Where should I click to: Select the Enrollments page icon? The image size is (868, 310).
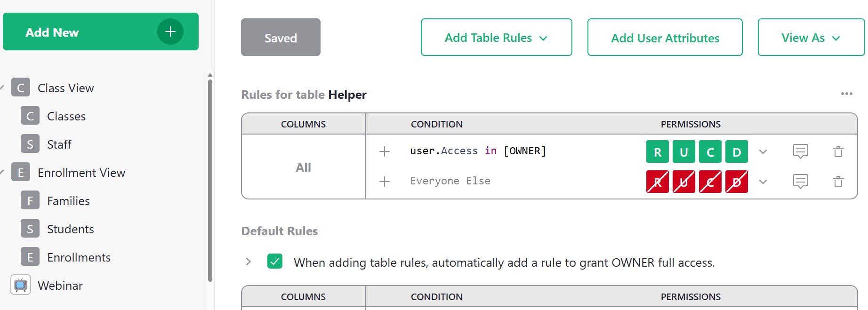[30, 257]
